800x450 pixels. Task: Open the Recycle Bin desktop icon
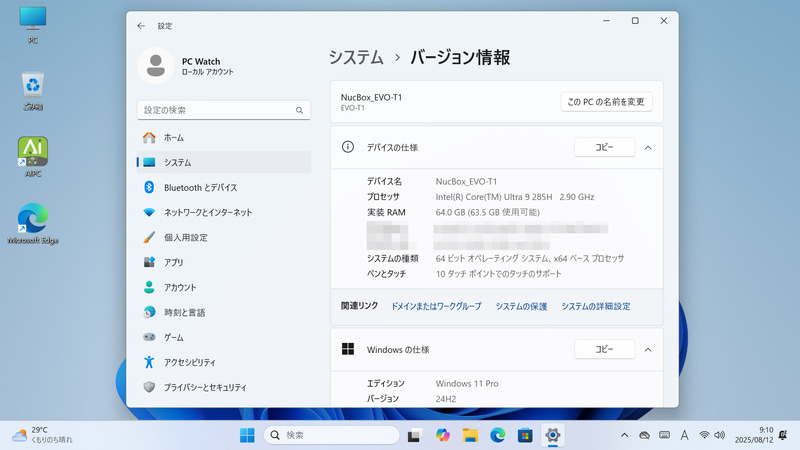[x=33, y=91]
